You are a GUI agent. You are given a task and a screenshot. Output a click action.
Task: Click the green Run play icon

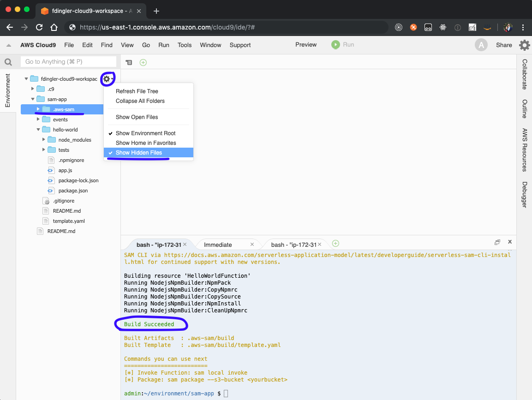(335, 45)
